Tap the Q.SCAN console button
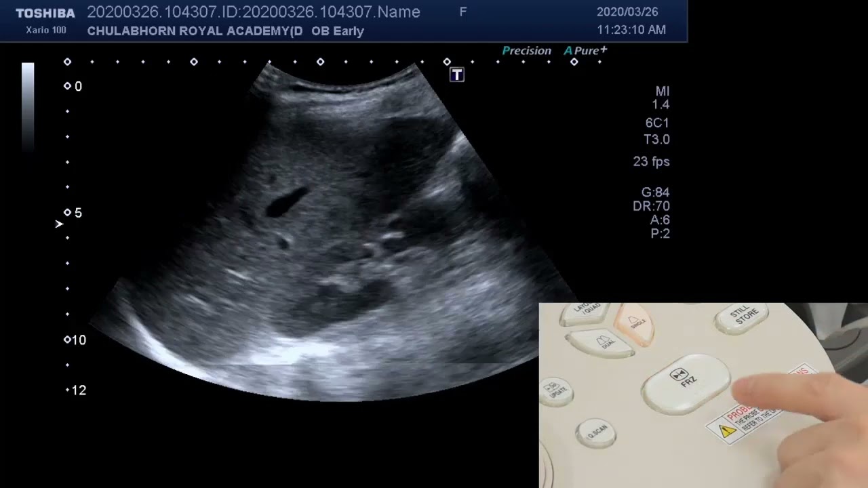868x488 pixels. [597, 434]
